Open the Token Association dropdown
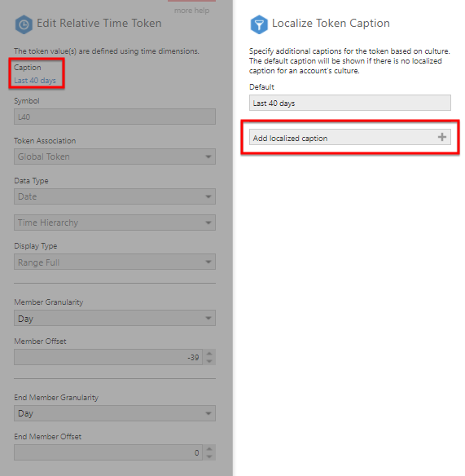465x476 pixels. pos(115,156)
